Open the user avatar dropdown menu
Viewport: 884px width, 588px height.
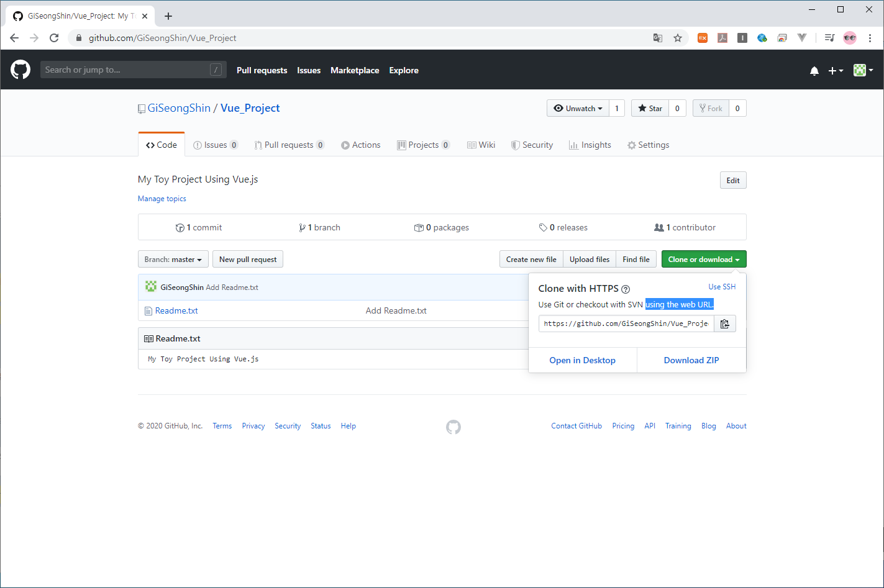tap(863, 70)
